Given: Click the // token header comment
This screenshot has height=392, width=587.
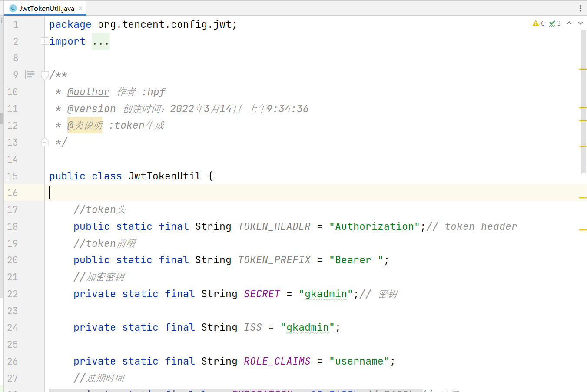Looking at the screenshot, I should click(472, 226).
